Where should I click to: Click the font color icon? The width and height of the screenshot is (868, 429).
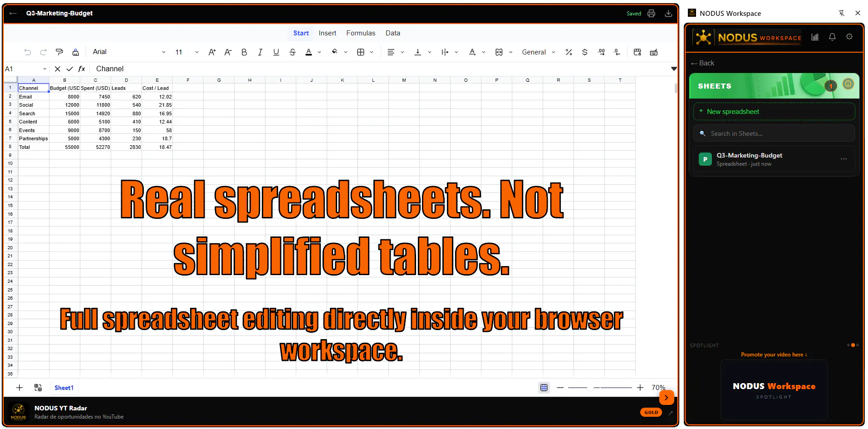(x=309, y=52)
